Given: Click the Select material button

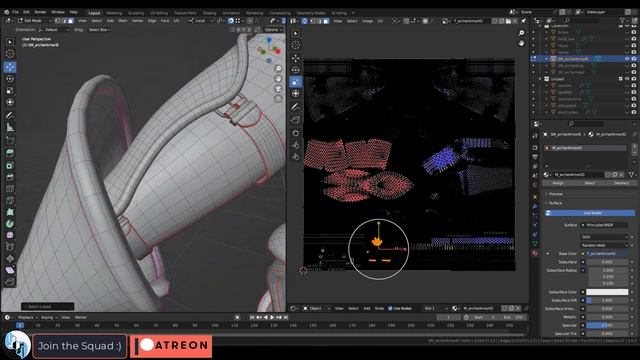Looking at the screenshot, I should (x=590, y=183).
